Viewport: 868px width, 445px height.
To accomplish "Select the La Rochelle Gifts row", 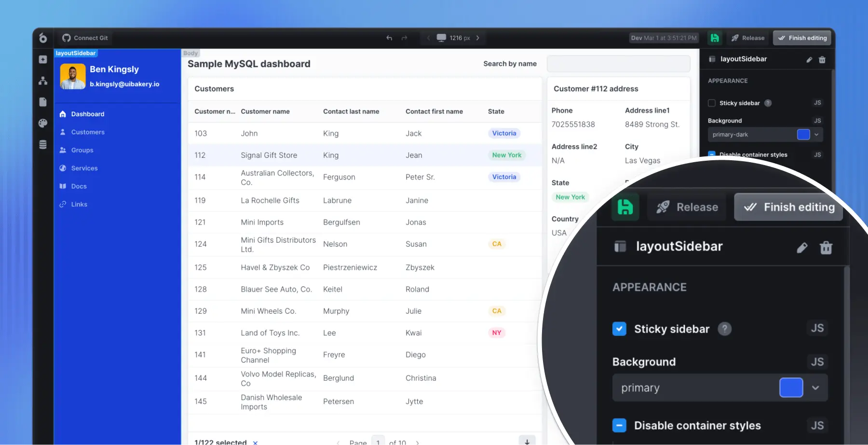I will click(x=365, y=200).
